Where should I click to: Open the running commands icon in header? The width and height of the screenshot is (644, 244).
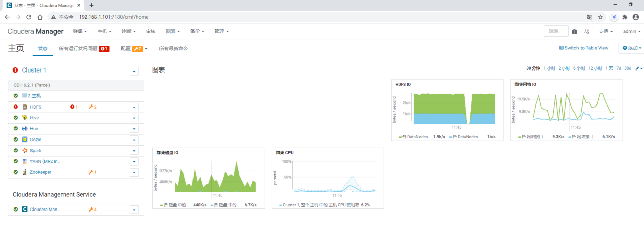click(587, 31)
